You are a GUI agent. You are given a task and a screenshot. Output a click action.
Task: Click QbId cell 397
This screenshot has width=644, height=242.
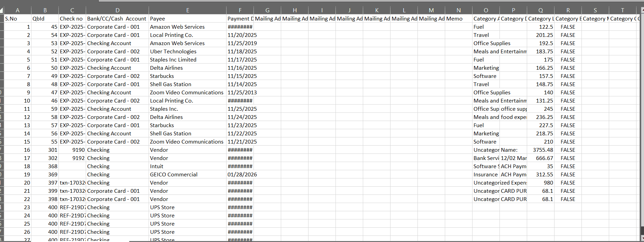pos(45,183)
